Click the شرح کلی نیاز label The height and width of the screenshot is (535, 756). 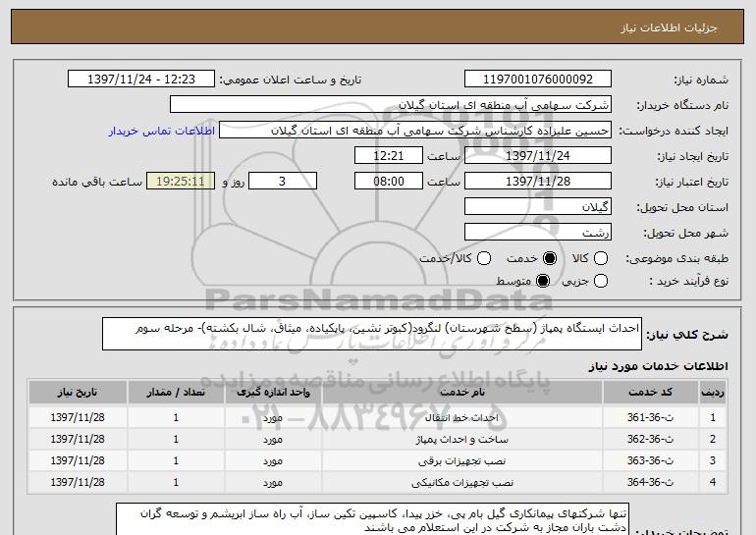[x=687, y=334]
